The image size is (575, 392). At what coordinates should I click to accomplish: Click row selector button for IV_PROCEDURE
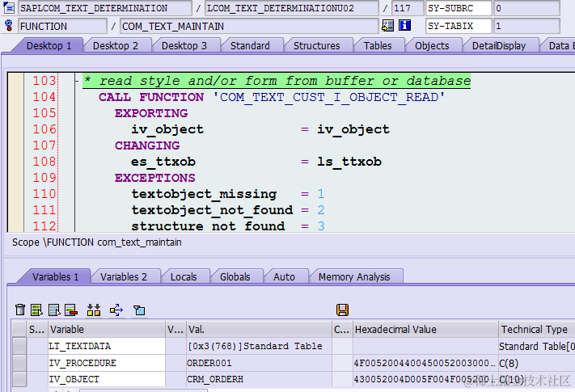click(x=19, y=363)
